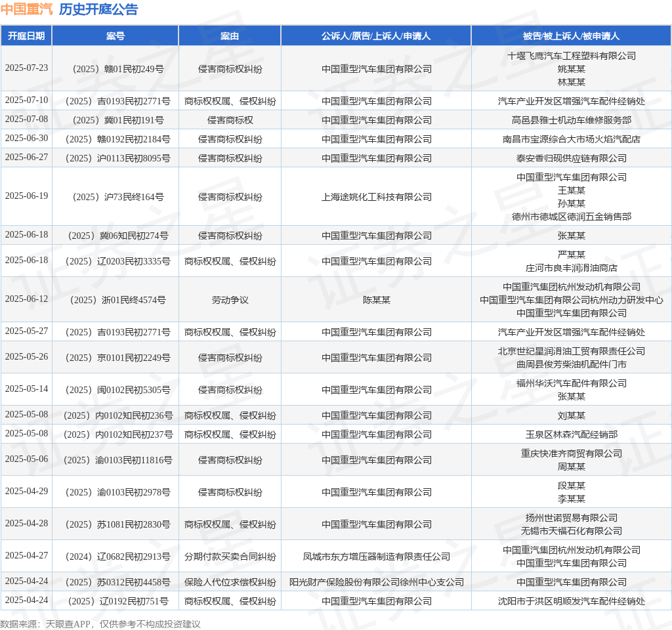Select the 案由 column header

pyautogui.click(x=230, y=36)
